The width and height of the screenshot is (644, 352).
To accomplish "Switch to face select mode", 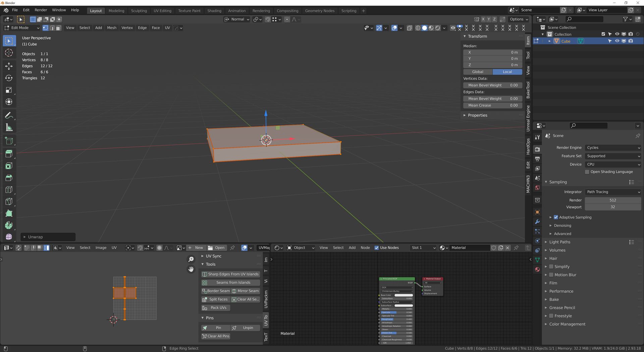I will pyautogui.click(x=58, y=28).
